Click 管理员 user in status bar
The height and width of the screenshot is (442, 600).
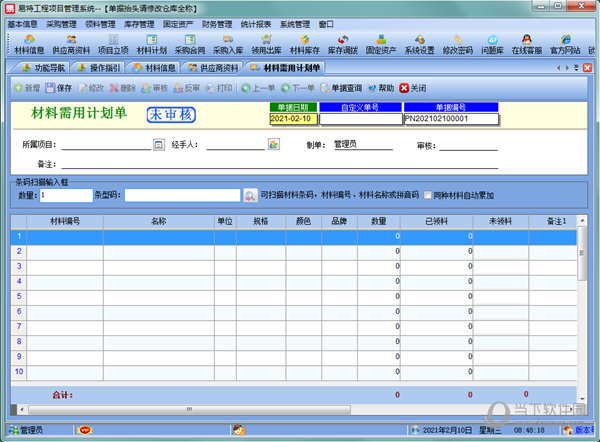27,430
